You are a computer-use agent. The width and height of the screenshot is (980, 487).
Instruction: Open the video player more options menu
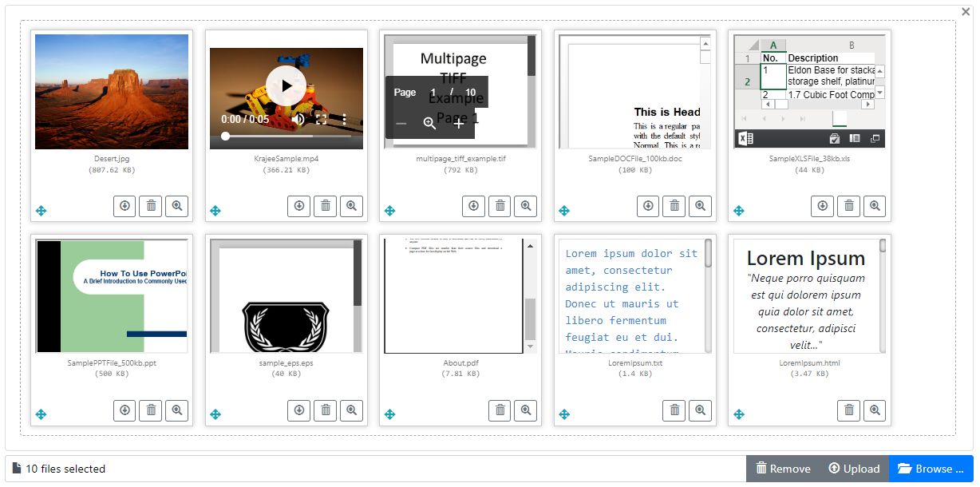tap(344, 119)
